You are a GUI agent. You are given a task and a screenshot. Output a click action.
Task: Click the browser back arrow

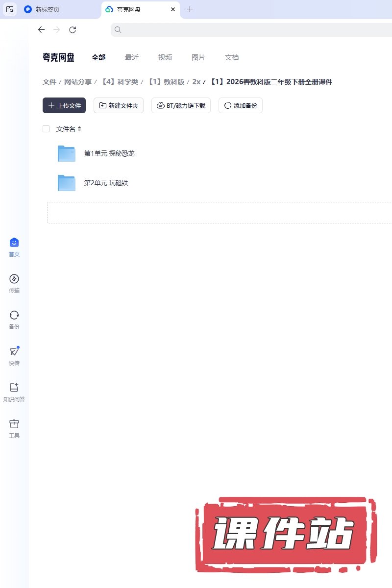(x=41, y=30)
